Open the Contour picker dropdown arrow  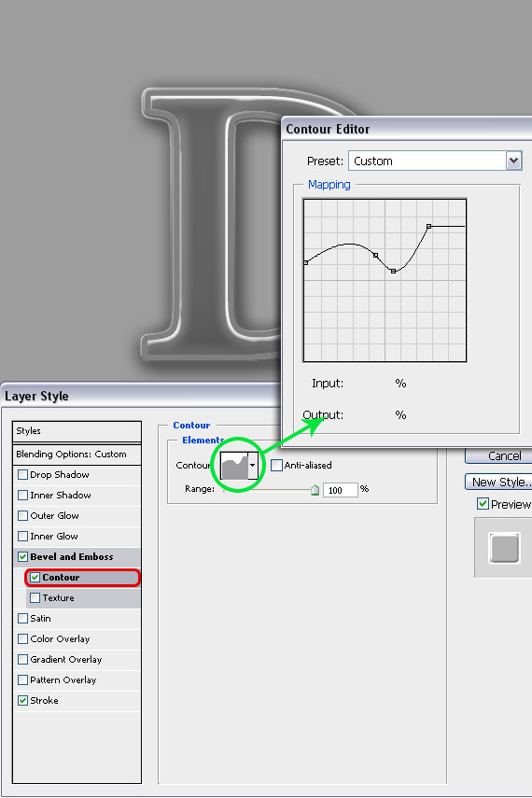click(253, 465)
